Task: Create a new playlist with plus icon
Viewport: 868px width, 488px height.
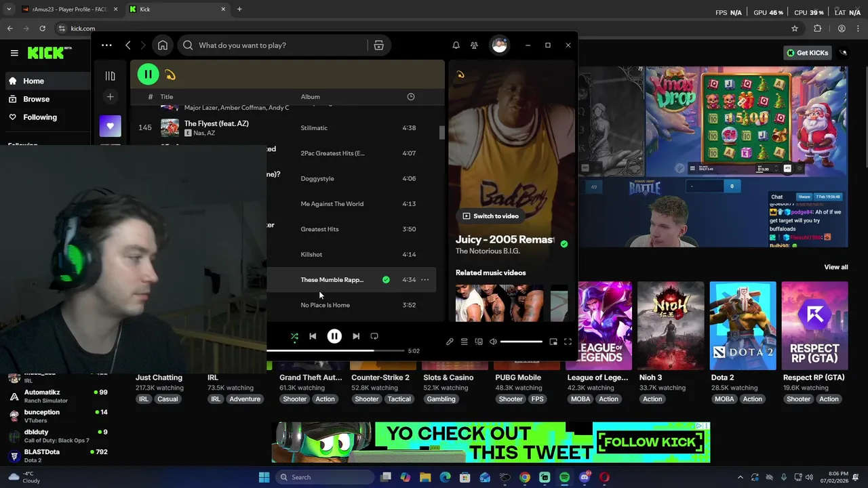Action: [110, 97]
